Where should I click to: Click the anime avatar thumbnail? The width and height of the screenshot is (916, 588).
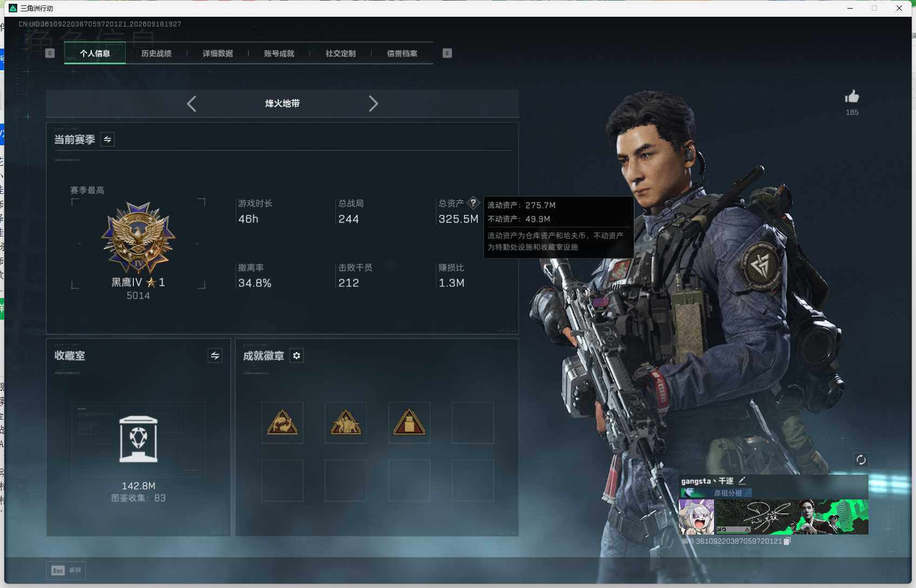point(696,517)
